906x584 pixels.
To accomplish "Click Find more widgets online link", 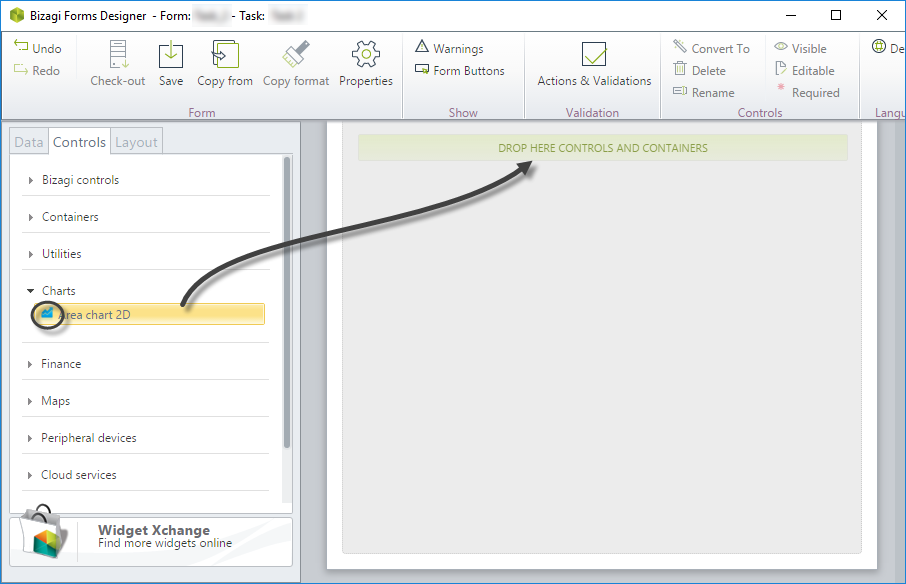I will [165, 543].
